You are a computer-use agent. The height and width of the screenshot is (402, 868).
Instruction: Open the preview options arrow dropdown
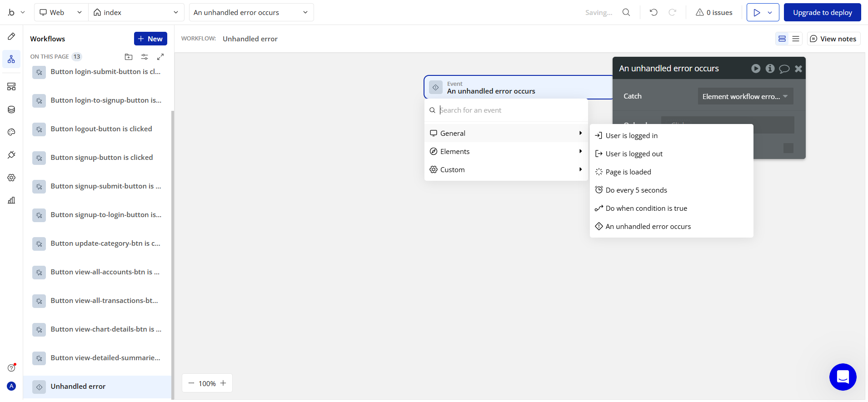(x=770, y=12)
